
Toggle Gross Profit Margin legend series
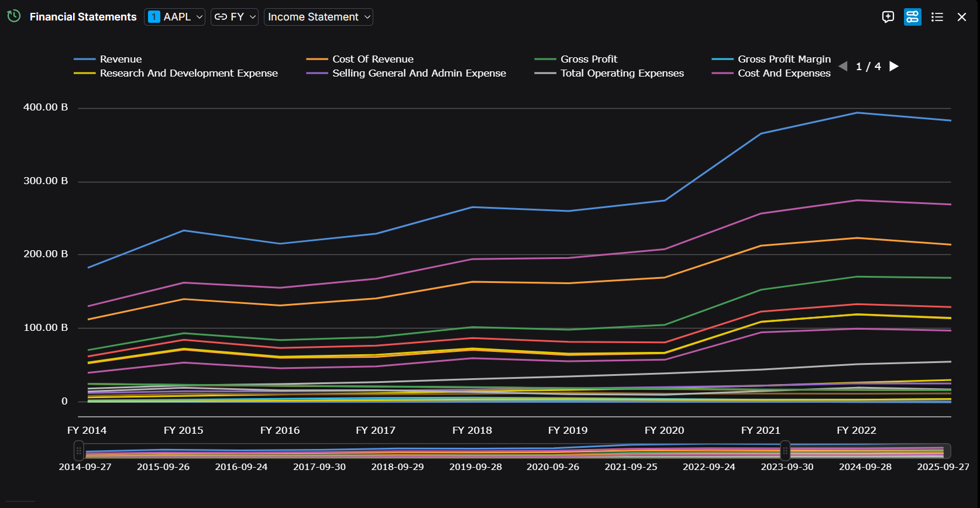tap(771, 59)
